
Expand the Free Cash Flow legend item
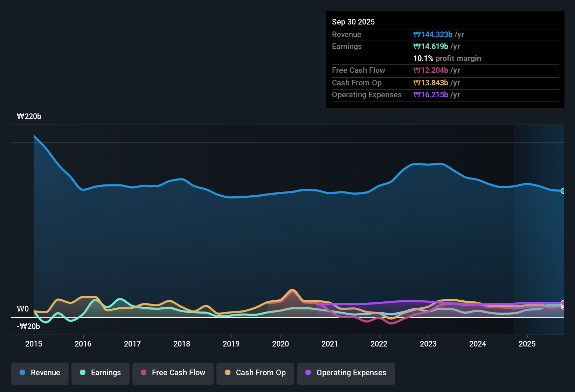[173, 373]
